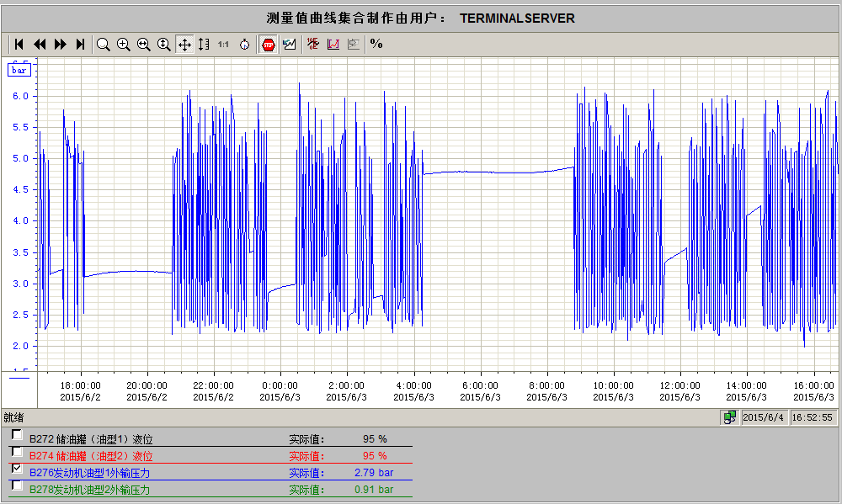The width and height of the screenshot is (842, 504).
Task: Click the status bar date 2015/6/4
Action: click(x=763, y=417)
